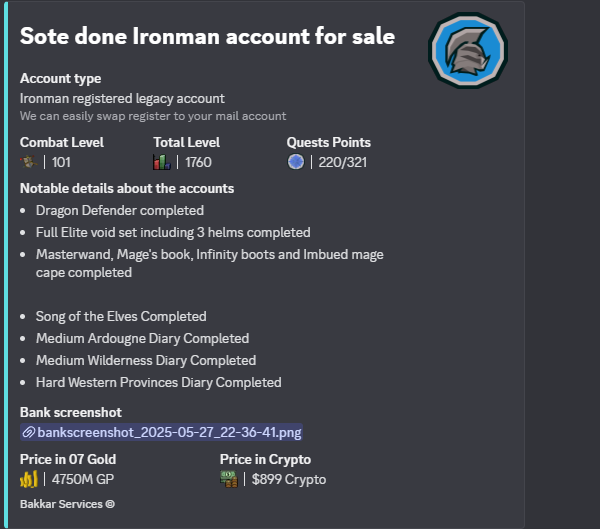
Task: Click the gold coins stack icon
Action: tap(29, 479)
